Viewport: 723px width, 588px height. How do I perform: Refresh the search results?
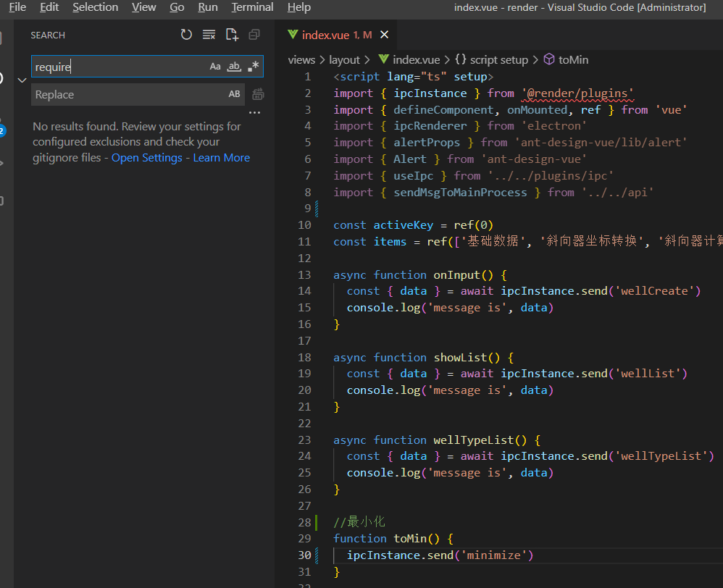186,34
